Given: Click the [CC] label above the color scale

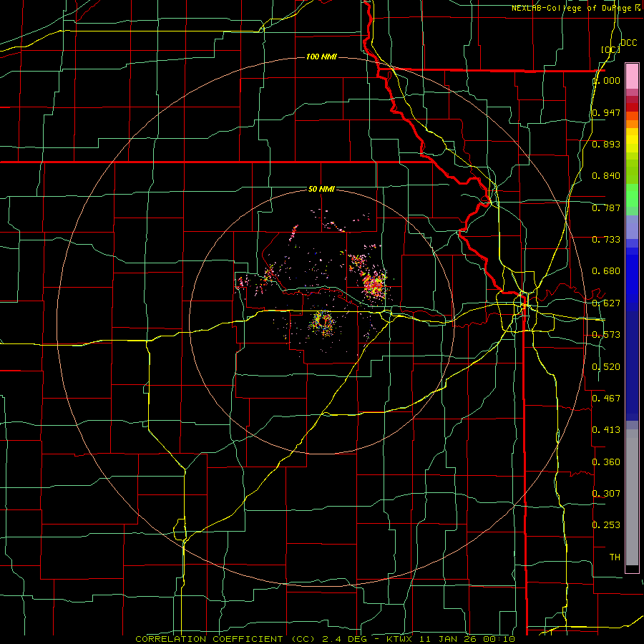Looking at the screenshot, I should click(610, 49).
